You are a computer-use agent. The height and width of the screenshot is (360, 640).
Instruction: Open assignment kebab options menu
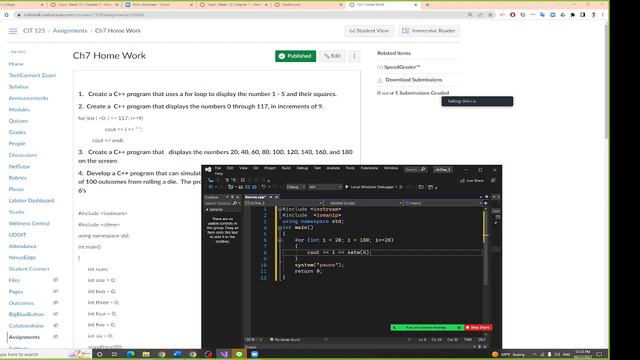[x=354, y=56]
